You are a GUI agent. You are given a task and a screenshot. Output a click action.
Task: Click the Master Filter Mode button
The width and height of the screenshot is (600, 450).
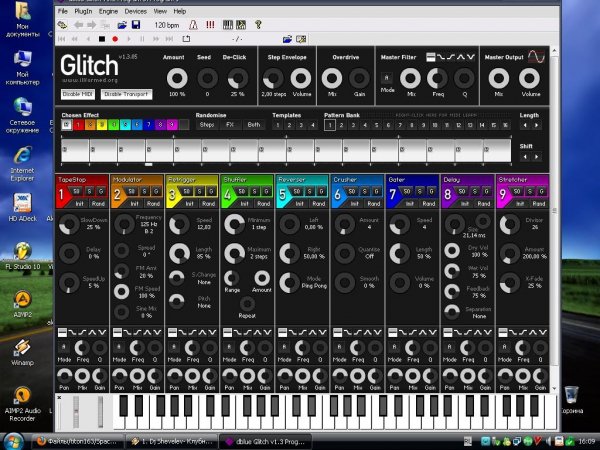tap(387, 78)
